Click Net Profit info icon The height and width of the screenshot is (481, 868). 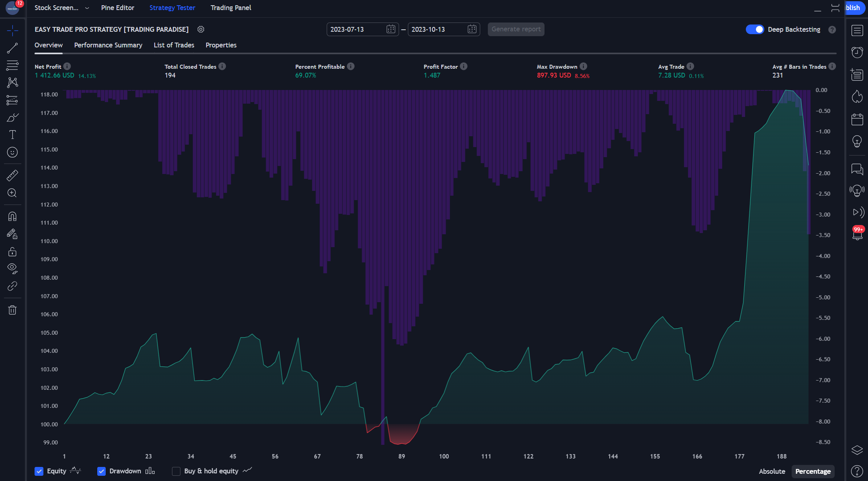point(67,66)
